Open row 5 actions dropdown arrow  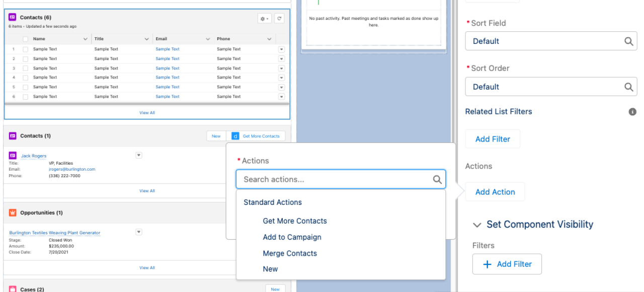click(281, 87)
